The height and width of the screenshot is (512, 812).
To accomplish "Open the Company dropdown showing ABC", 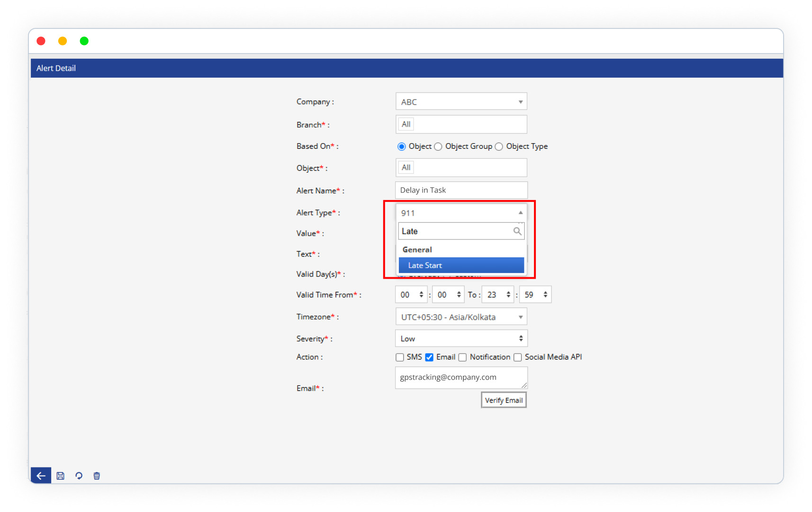I will [x=461, y=102].
